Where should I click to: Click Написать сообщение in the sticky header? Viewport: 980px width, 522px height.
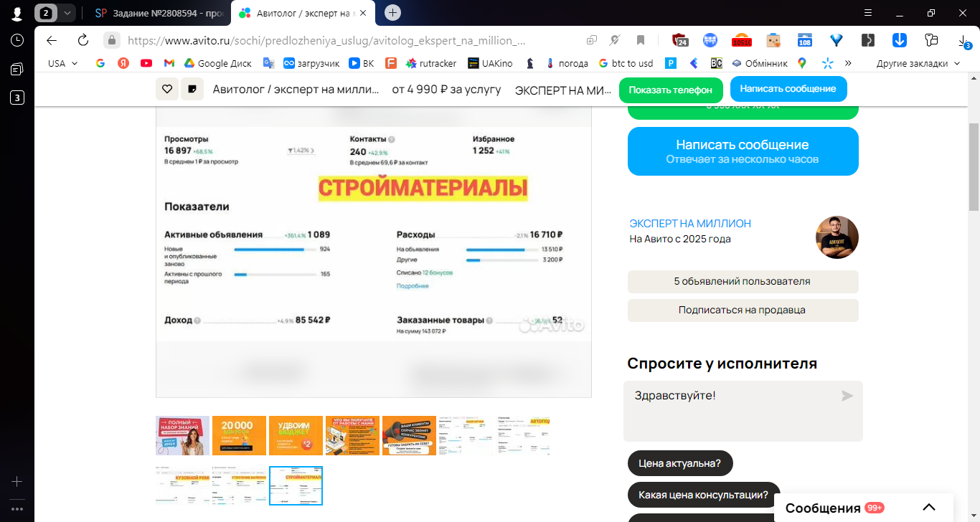[788, 89]
